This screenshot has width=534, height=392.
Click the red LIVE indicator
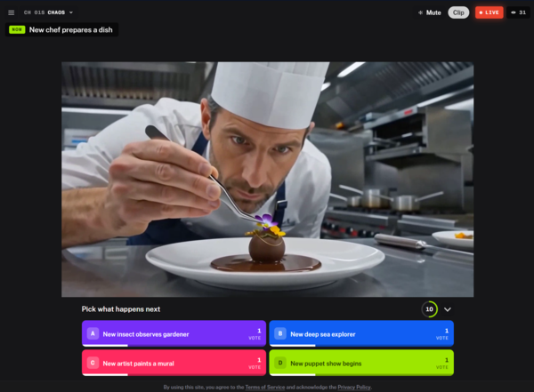pos(489,12)
